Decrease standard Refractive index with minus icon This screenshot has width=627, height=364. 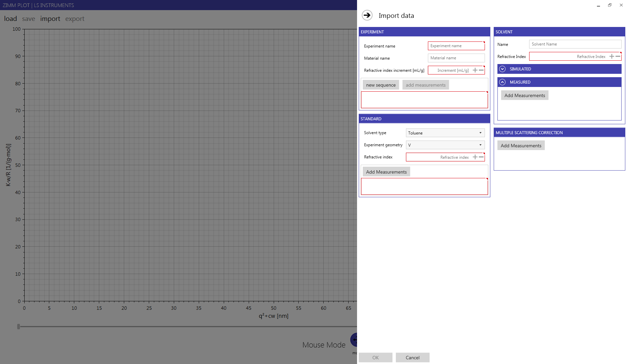click(481, 157)
